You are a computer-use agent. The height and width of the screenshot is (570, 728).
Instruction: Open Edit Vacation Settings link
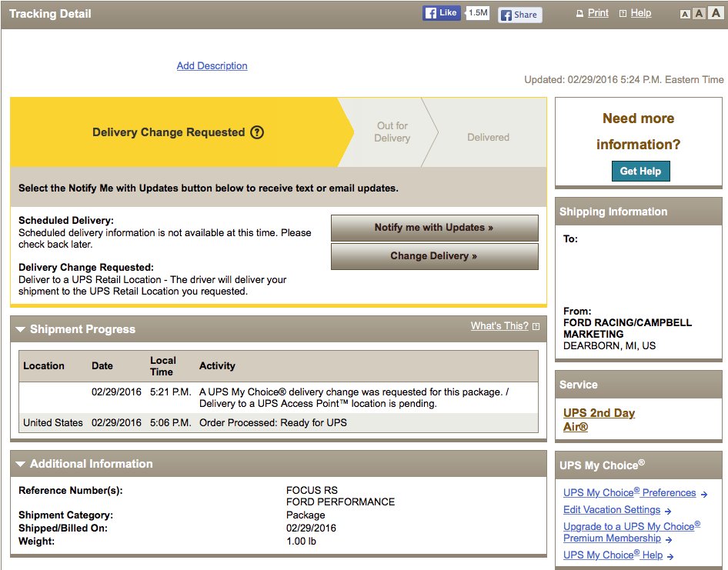[x=612, y=510]
